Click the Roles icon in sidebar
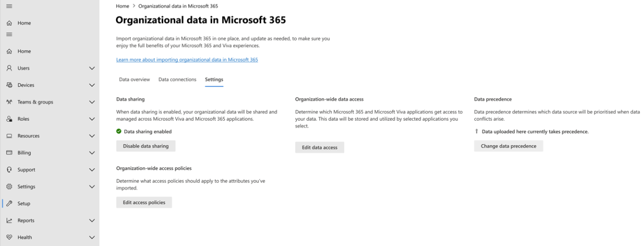This screenshot has height=246, width=644. [x=9, y=119]
